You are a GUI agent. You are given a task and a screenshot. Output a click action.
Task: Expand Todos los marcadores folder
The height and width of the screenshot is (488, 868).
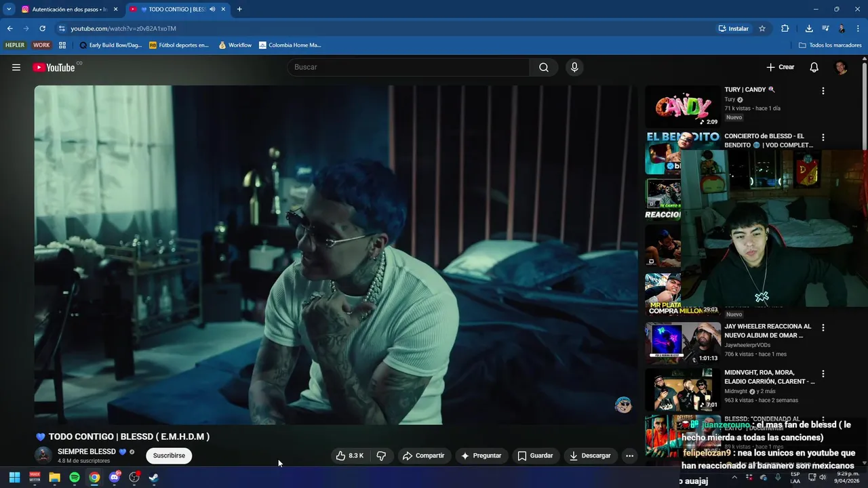pyautogui.click(x=830, y=45)
